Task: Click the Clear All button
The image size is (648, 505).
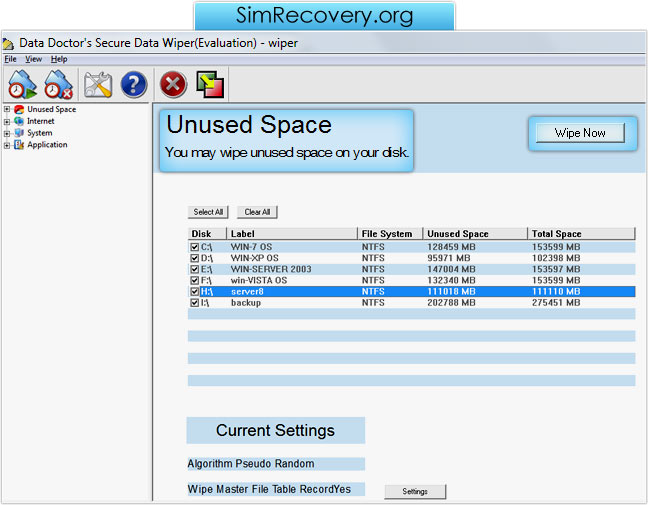Action: 257,212
